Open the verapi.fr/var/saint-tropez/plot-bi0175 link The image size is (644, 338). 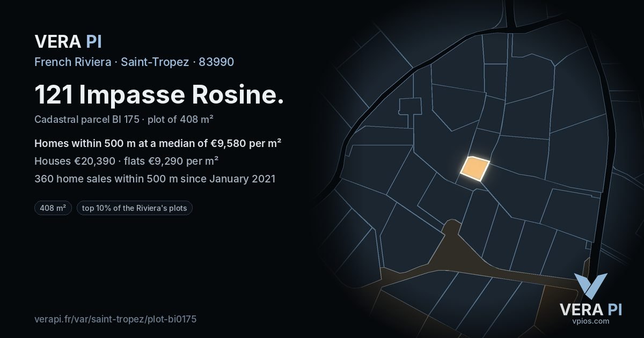115,319
